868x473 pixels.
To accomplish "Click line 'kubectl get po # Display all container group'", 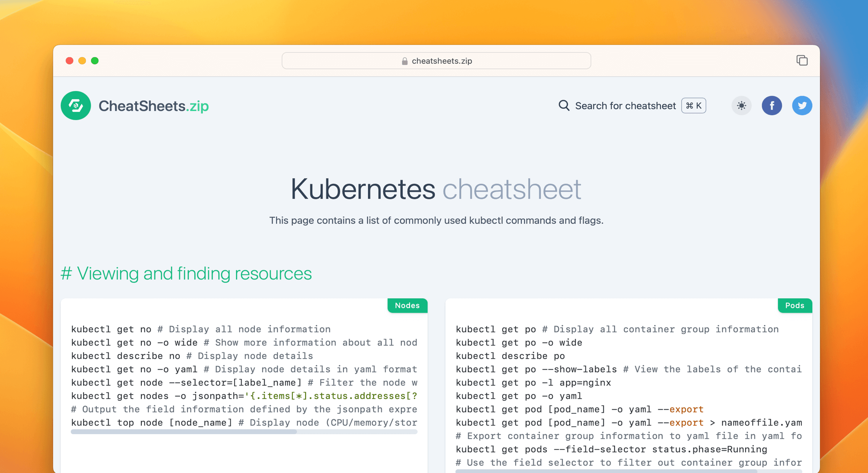I will coord(617,329).
